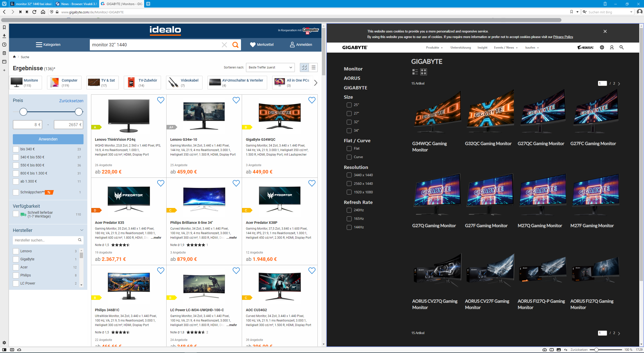Tick the '550 € bis 800 €' checkbox
644x353 pixels.
click(16, 165)
